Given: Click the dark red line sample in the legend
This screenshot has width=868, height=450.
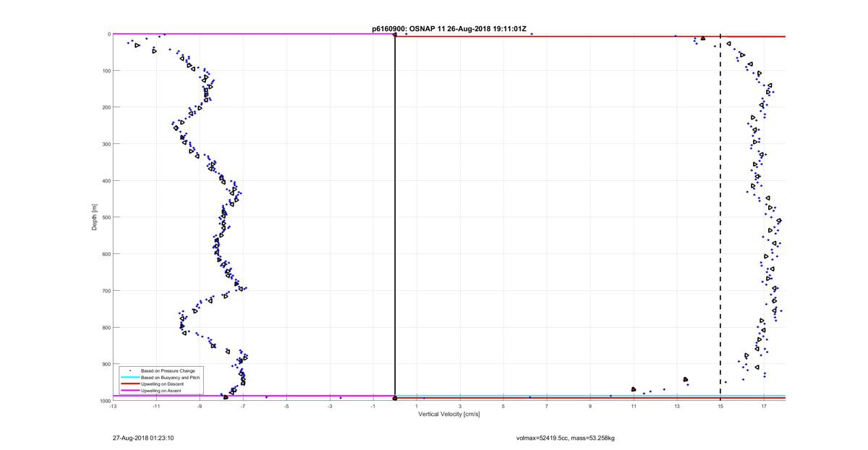Looking at the screenshot, I should click(x=130, y=384).
